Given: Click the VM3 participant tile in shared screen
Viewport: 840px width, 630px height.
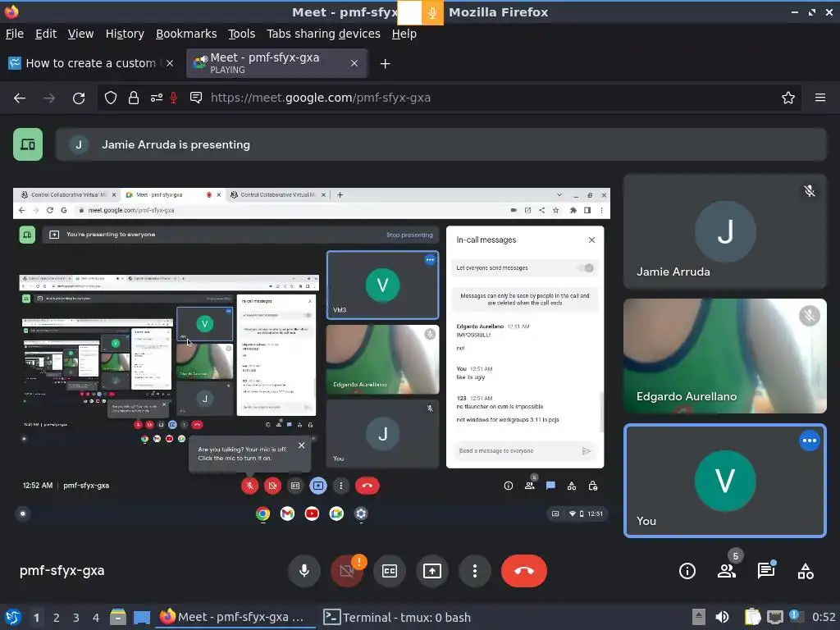Looking at the screenshot, I should click(x=382, y=285).
